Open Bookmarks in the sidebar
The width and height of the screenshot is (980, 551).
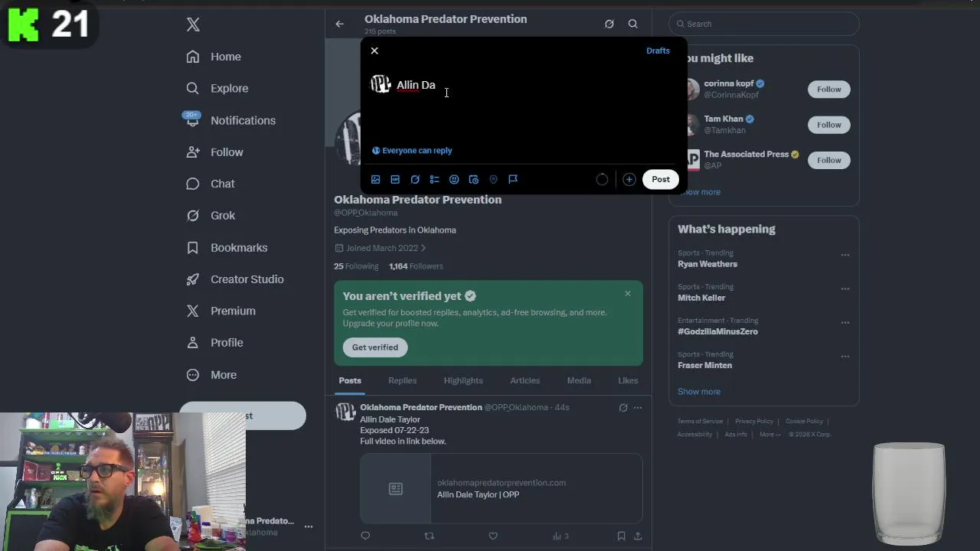coord(227,248)
